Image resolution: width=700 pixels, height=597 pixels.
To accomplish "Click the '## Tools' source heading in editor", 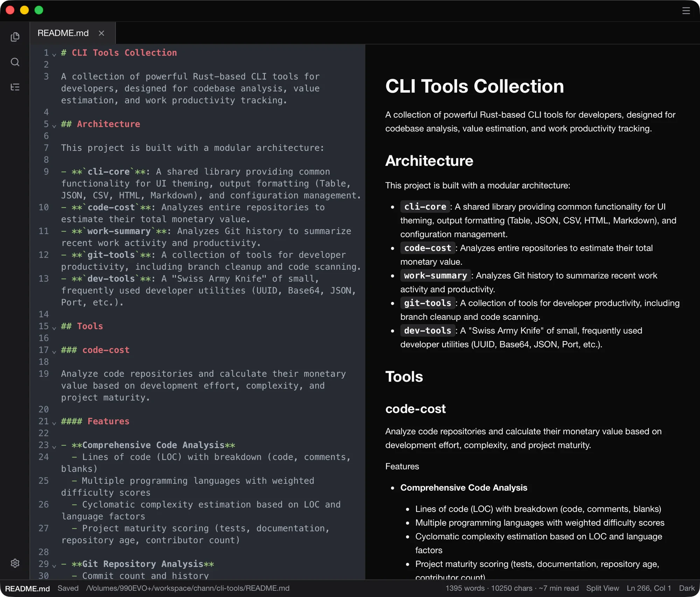I will [x=82, y=326].
